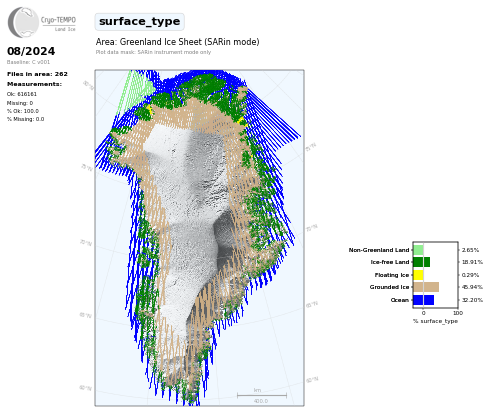This screenshot has width=492, height=410.
Task: Select the Grounded Ice legend label
Action: (389, 287)
